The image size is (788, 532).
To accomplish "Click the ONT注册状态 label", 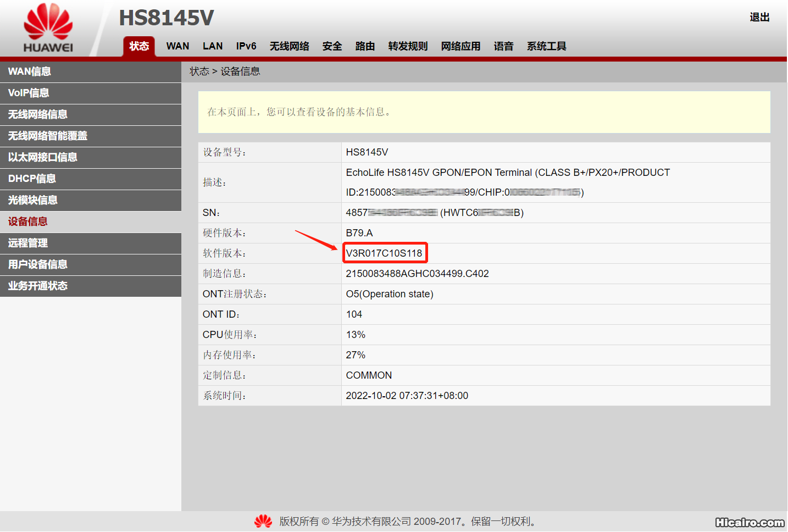I will (235, 294).
